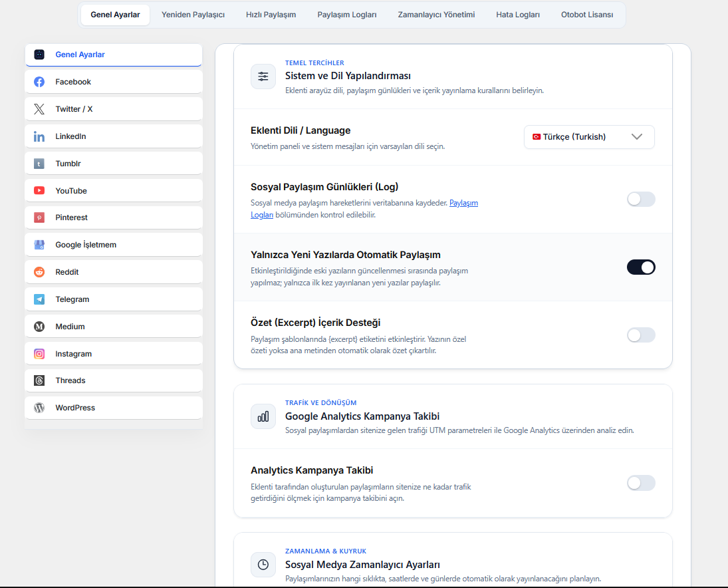Enable the Analytics Kampanya Takibi switch

click(641, 483)
